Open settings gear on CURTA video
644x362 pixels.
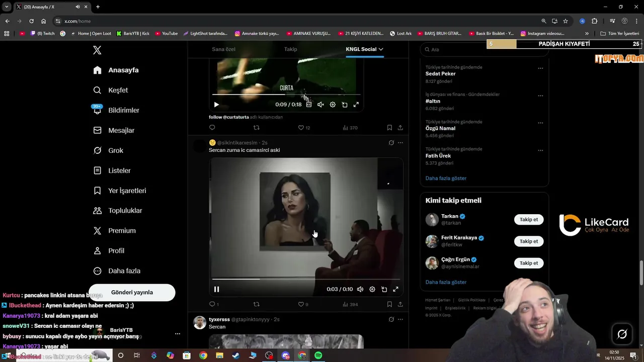point(333,105)
